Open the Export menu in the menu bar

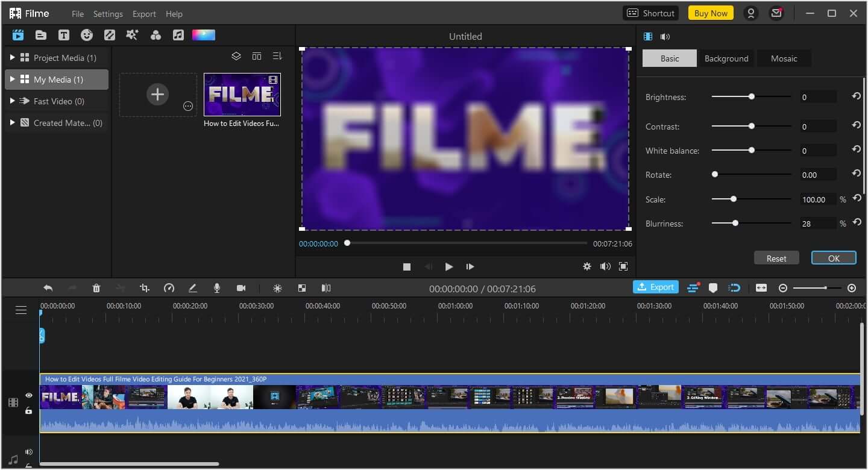144,14
